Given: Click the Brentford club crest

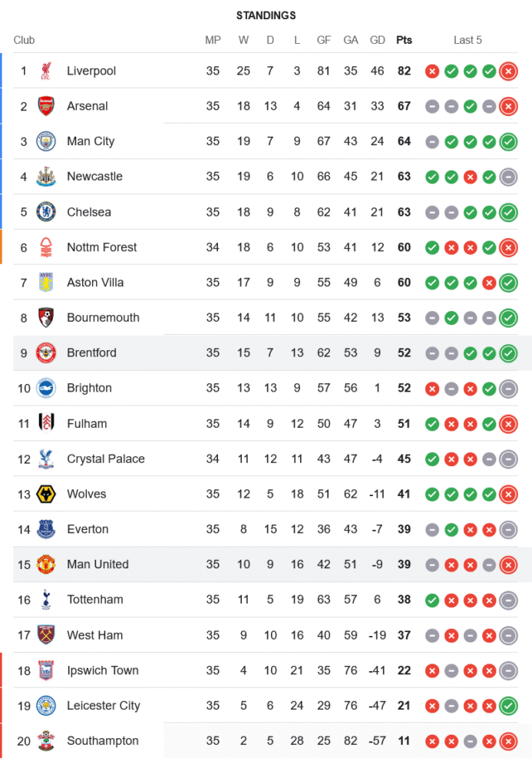Looking at the screenshot, I should click(x=46, y=353).
